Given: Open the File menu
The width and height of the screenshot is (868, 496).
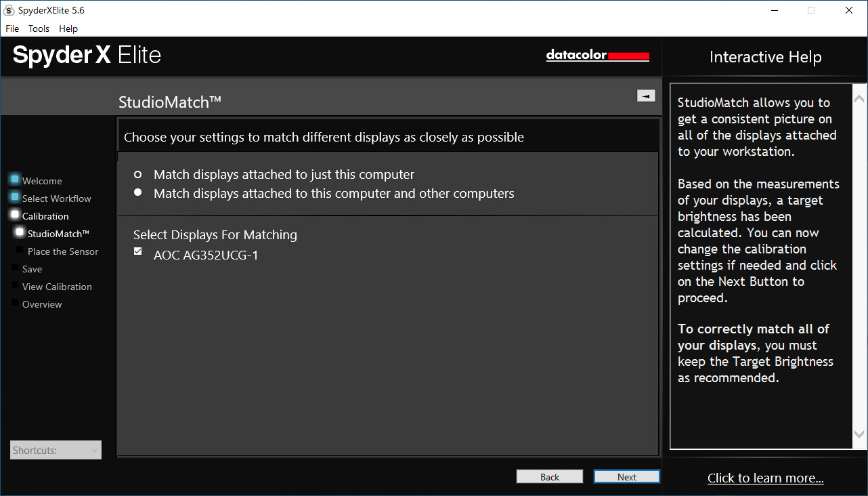Looking at the screenshot, I should coord(12,28).
